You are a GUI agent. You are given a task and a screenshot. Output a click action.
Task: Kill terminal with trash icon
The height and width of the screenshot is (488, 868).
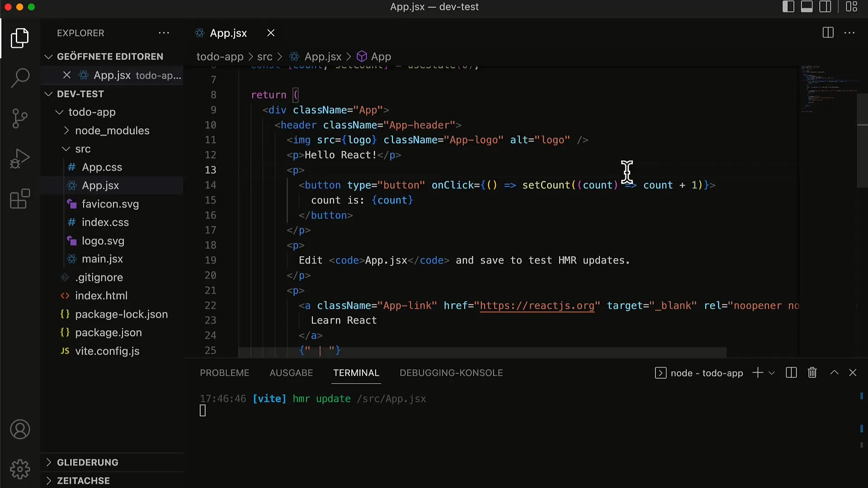point(812,373)
